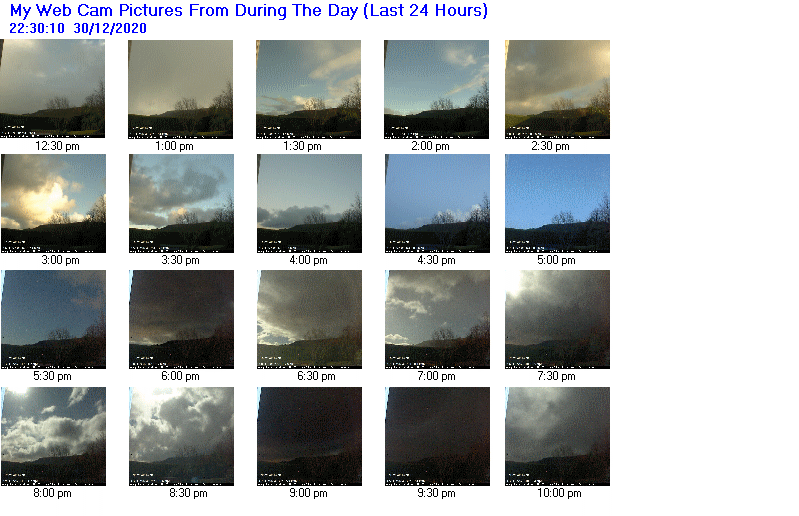Click the 6:30 pm webcam image

pos(309,319)
